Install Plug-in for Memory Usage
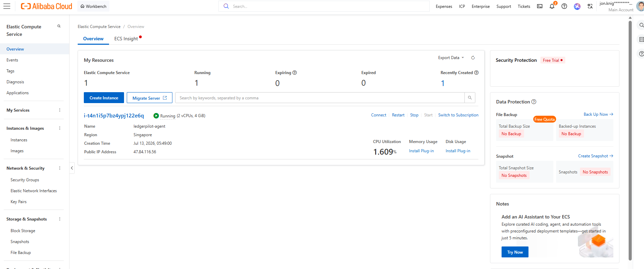Screen dimensions: 644x269 pos(421,151)
